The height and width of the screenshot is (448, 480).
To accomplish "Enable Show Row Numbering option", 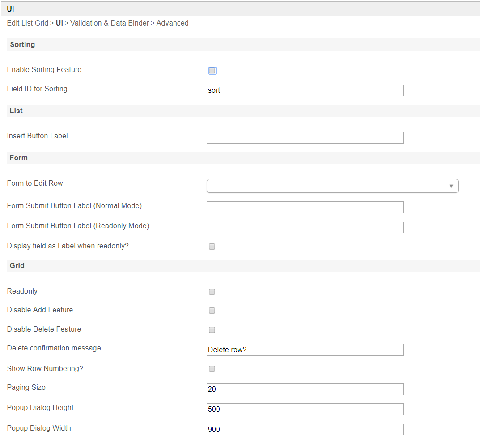I will pyautogui.click(x=212, y=369).
